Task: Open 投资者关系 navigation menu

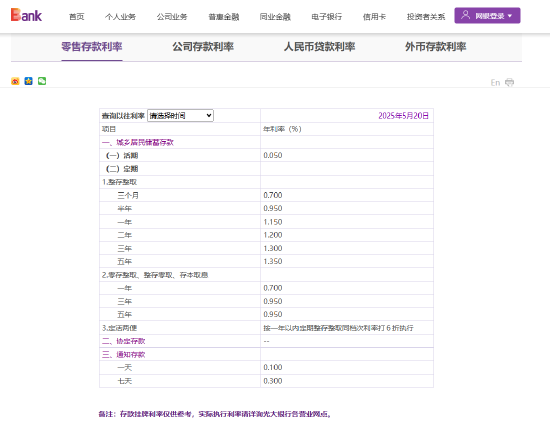Action: [426, 17]
